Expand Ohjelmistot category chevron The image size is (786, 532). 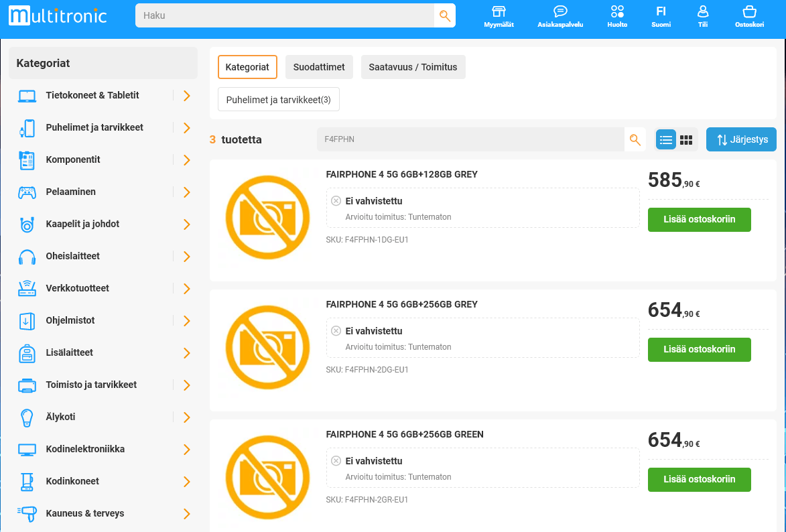tap(186, 320)
